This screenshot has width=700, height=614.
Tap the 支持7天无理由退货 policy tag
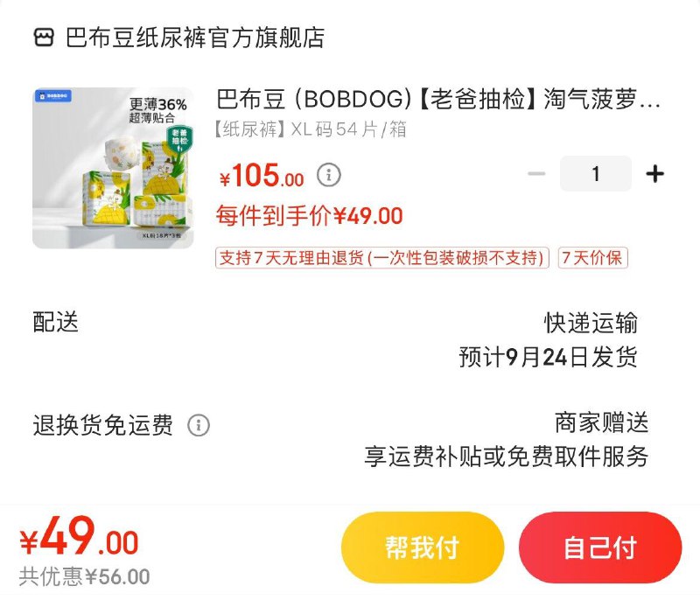(382, 257)
